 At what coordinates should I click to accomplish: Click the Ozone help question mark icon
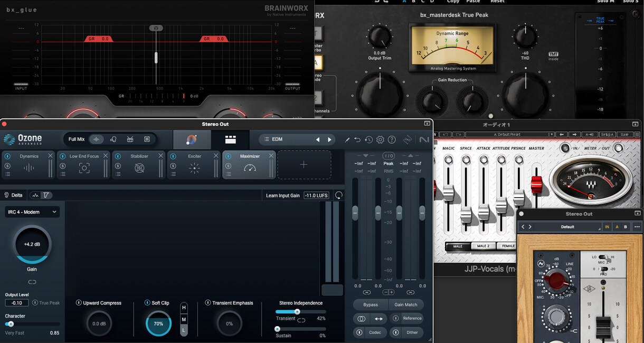(392, 140)
